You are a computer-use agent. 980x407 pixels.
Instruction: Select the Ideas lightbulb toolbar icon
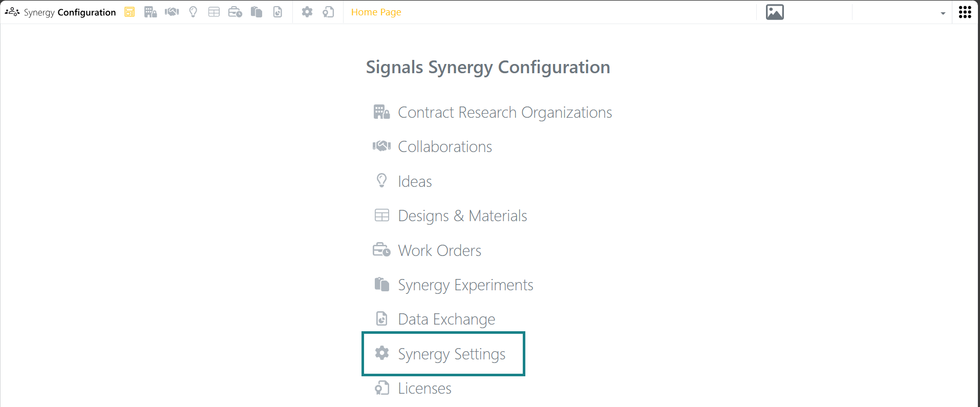point(193,12)
